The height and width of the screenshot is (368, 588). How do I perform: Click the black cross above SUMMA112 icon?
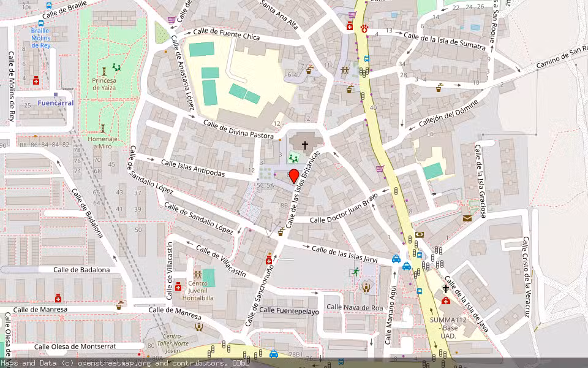click(x=445, y=288)
